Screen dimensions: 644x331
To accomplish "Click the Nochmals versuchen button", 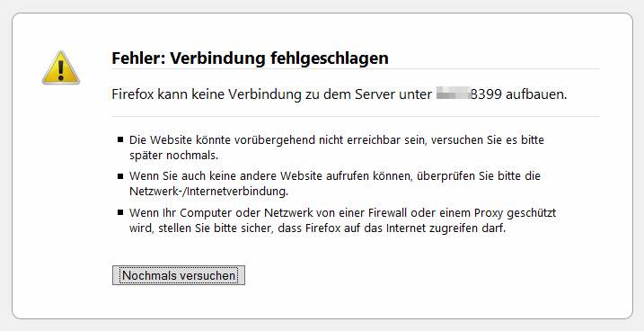I will click(x=179, y=275).
